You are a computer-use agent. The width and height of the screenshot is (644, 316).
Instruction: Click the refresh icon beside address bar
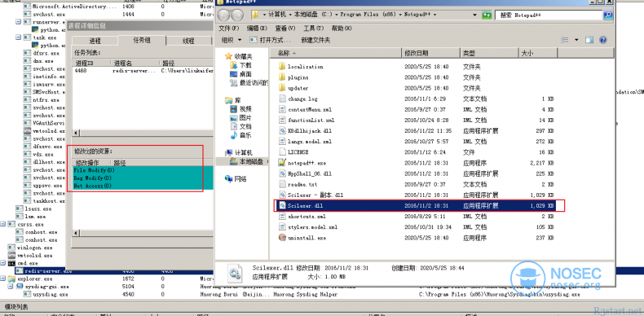487,15
